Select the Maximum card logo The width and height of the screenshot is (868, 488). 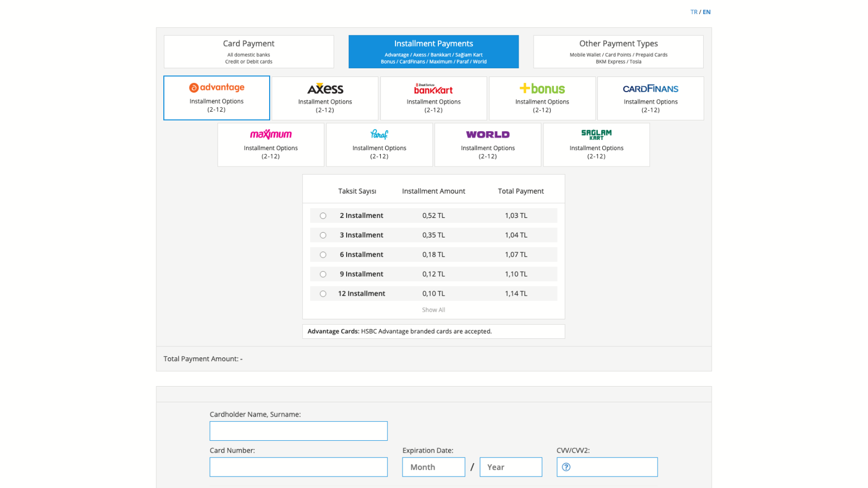coord(271,134)
